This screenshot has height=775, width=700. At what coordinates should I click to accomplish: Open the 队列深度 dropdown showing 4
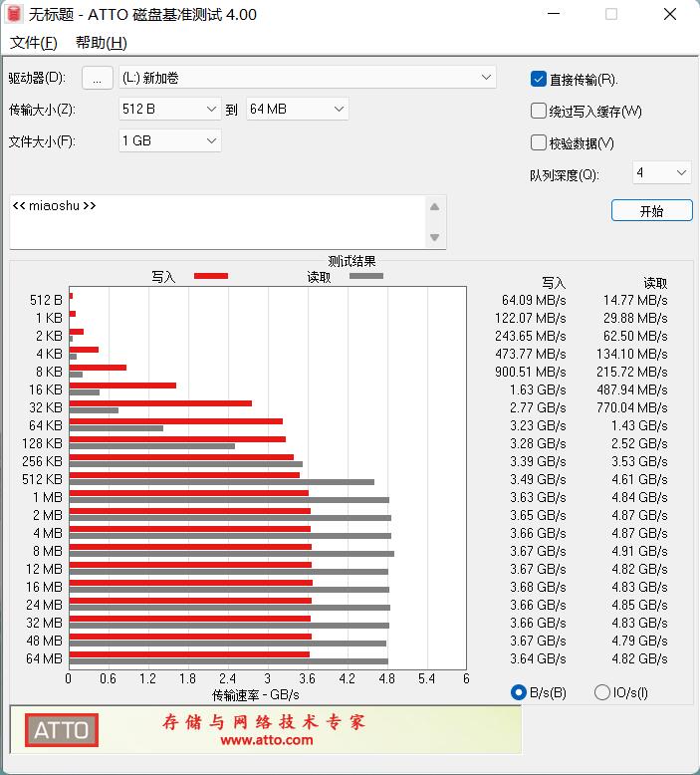(x=661, y=173)
